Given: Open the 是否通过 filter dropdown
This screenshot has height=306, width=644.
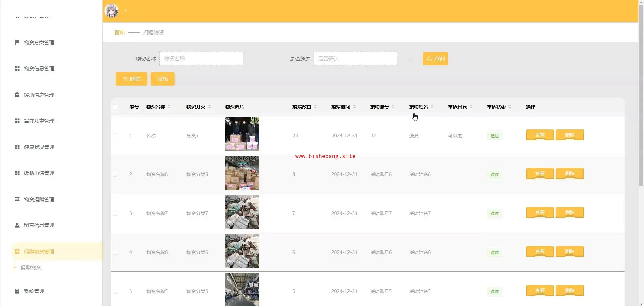Looking at the screenshot, I should click(x=355, y=59).
